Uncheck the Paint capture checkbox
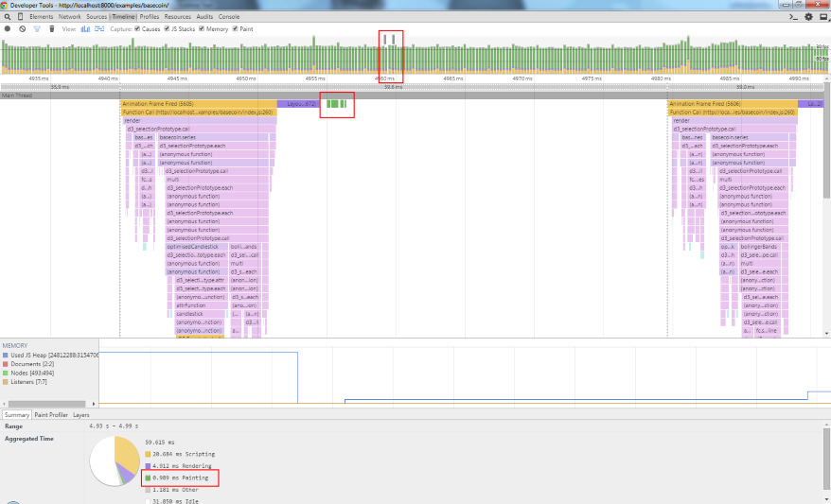 point(235,29)
